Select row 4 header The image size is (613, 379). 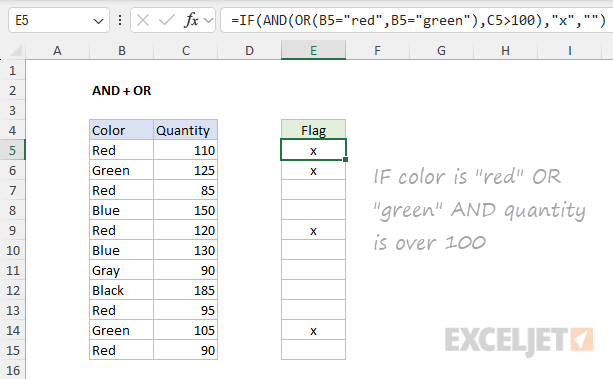pyautogui.click(x=13, y=130)
